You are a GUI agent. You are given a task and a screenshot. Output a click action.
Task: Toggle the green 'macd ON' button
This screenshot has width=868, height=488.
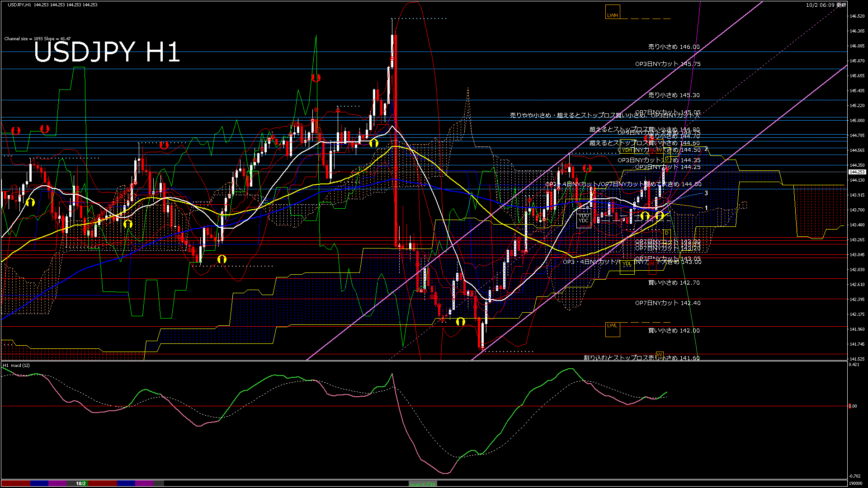click(x=423, y=484)
